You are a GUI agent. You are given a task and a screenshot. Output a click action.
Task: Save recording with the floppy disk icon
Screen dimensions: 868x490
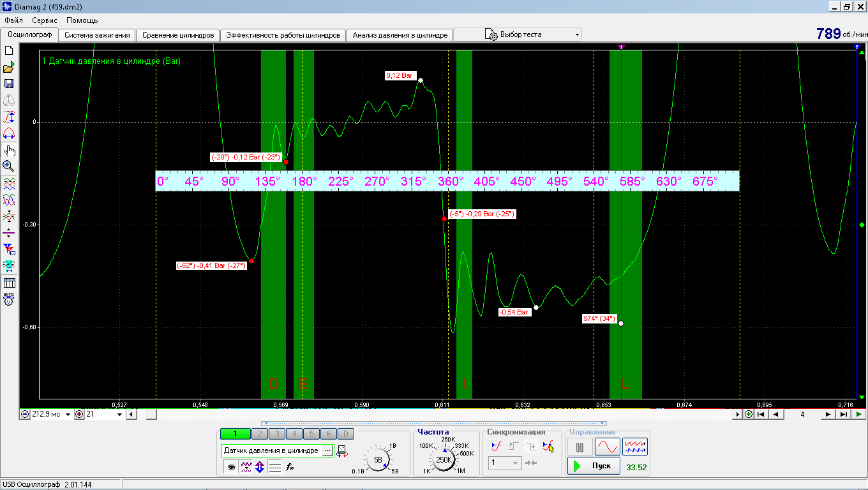(9, 84)
